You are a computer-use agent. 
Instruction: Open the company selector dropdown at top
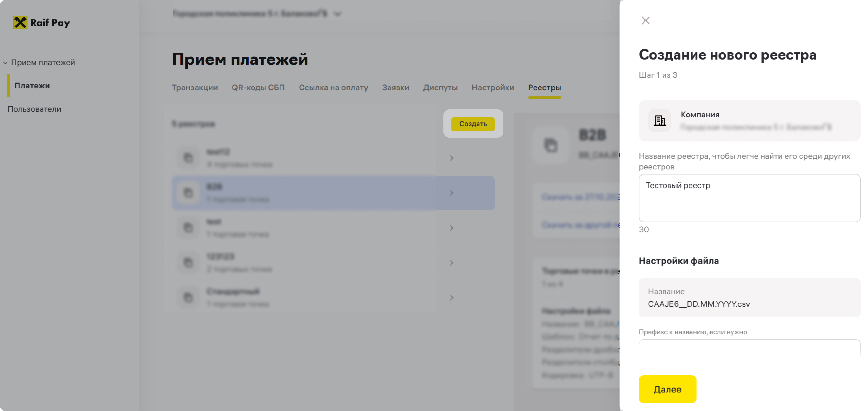click(337, 14)
